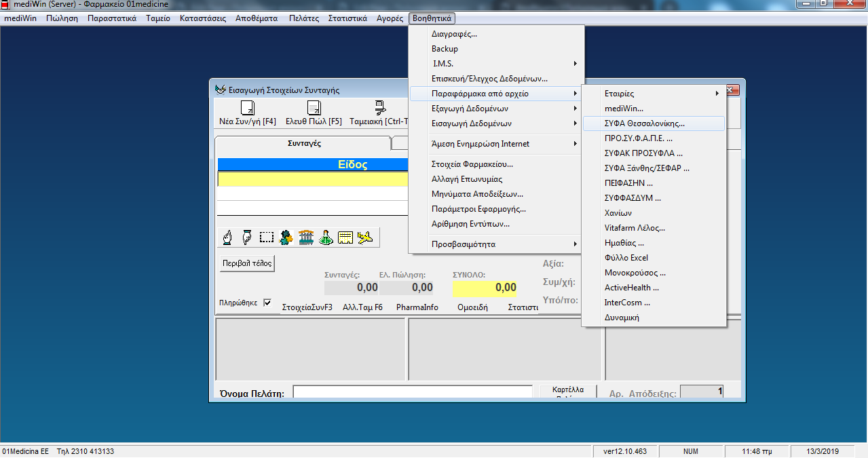Choose Επισκευή/Έλεγχος Δεδομένων...

coord(497,79)
